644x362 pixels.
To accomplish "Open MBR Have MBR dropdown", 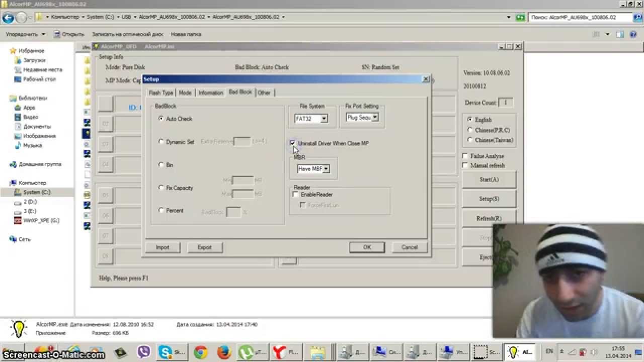I will [x=326, y=169].
